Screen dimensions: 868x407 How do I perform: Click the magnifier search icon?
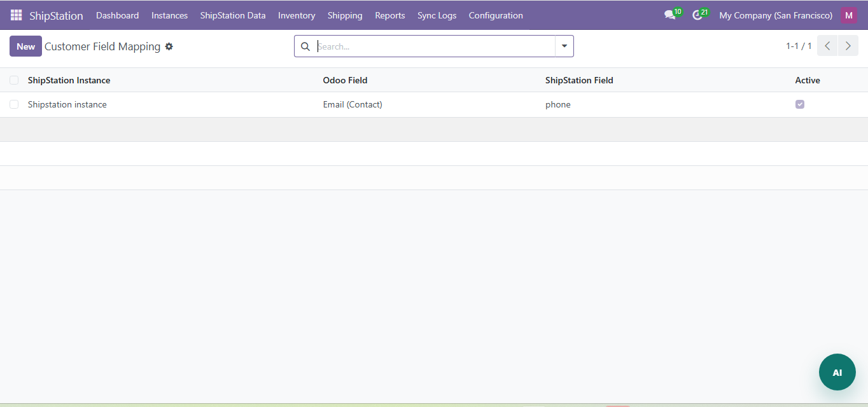305,46
